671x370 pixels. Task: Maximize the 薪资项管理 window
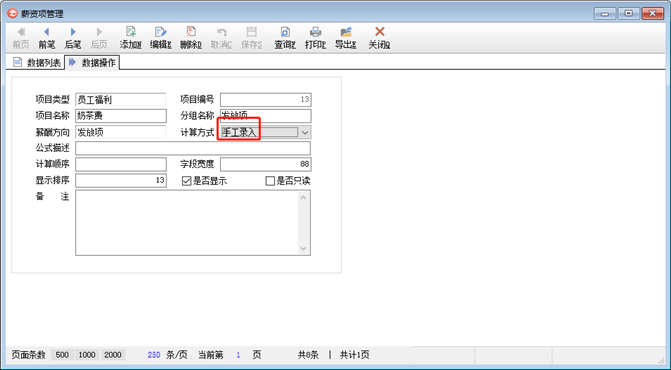tap(629, 14)
